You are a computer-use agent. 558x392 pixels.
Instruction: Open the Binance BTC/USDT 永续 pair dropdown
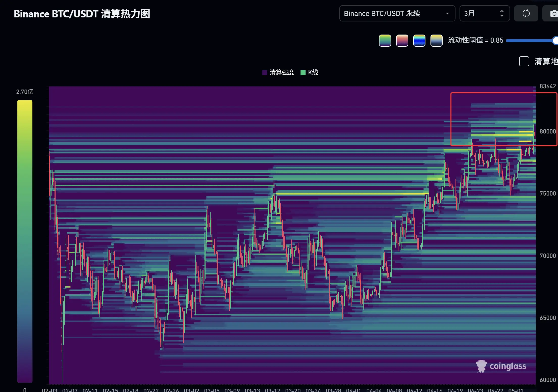click(x=397, y=13)
